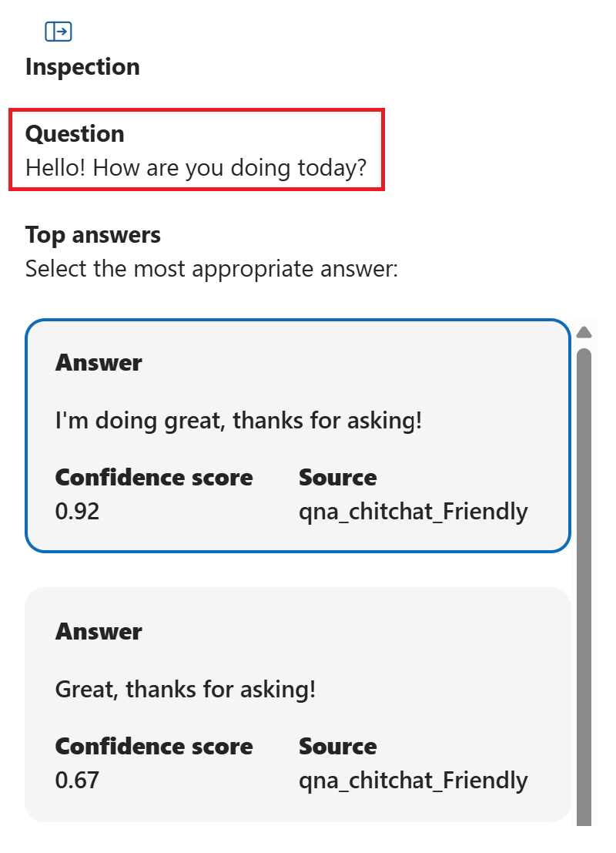Select the 0.92 confidence answer card
This screenshot has height=853, width=616.
(x=298, y=436)
